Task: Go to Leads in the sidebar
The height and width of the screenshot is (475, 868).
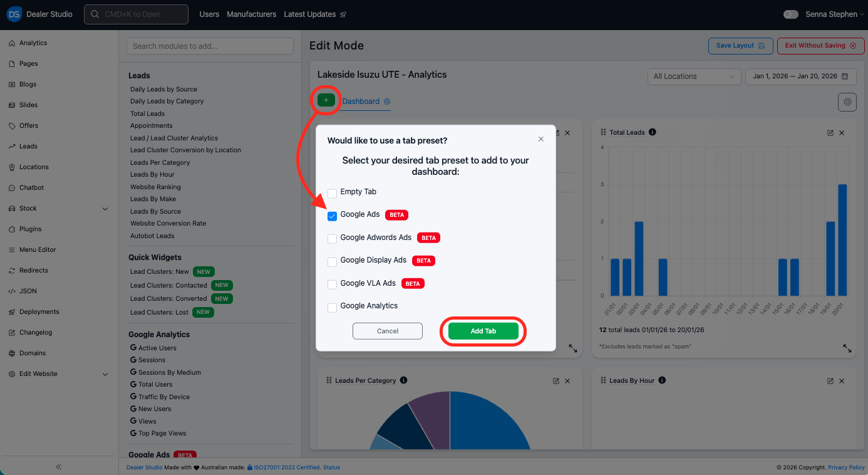Action: pyautogui.click(x=28, y=147)
